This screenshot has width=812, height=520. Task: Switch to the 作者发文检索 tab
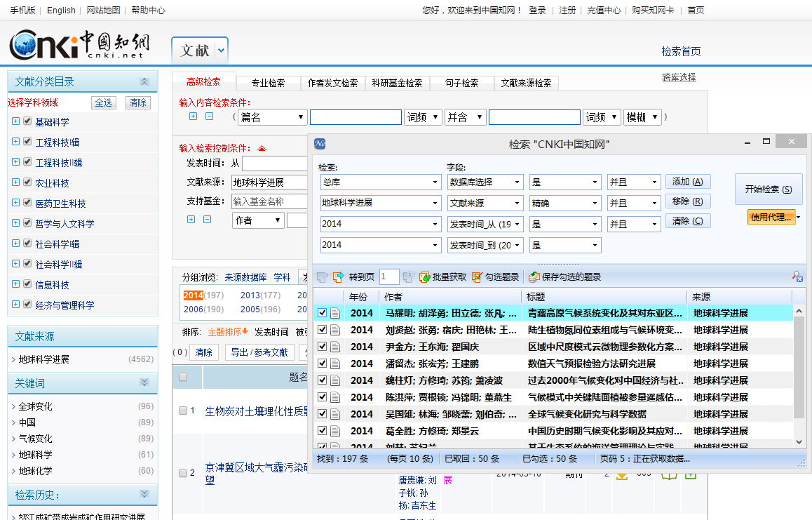click(x=332, y=83)
